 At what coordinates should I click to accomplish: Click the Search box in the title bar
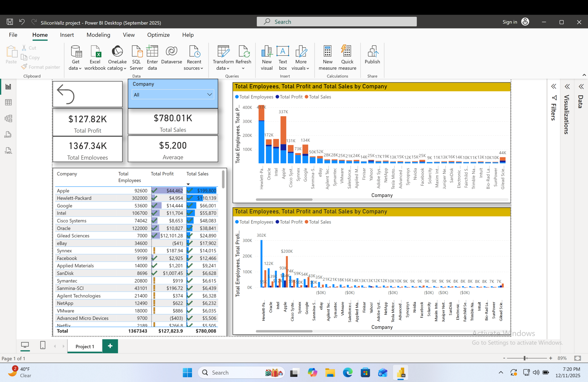coord(336,22)
